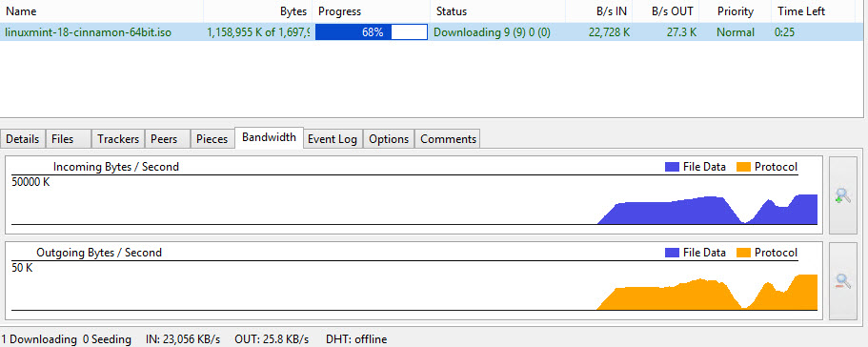The image size is (868, 347).
Task: Sort torrents by Name column header
Action: coord(102,11)
